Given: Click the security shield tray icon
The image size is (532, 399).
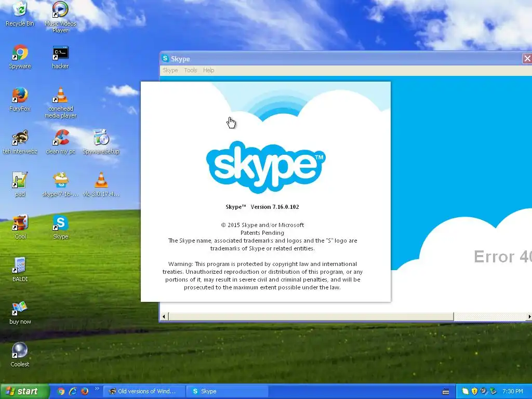Looking at the screenshot, I should [474, 391].
